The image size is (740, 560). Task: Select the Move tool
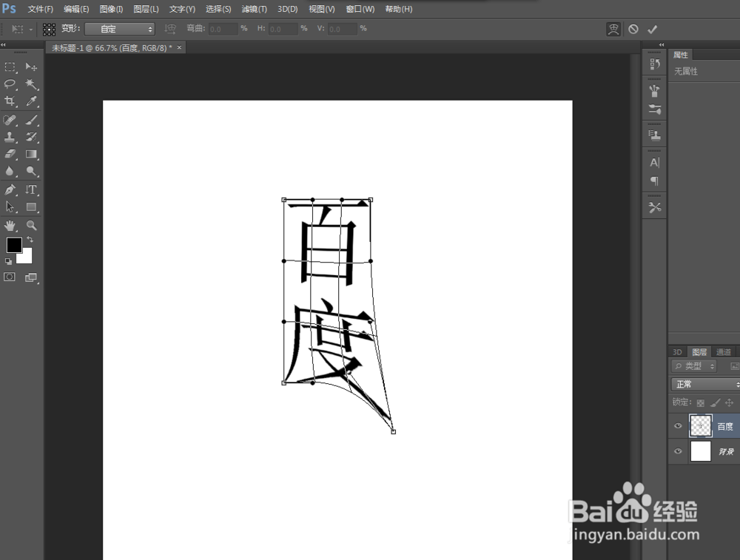pos(31,67)
